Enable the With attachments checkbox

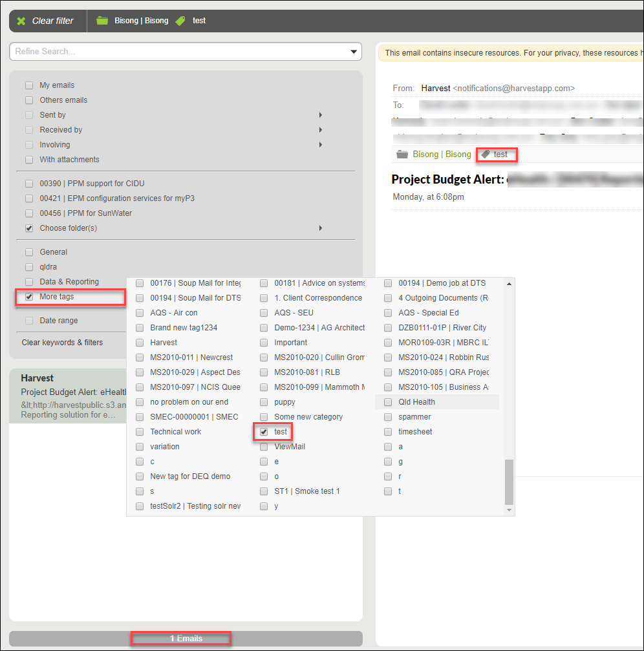coord(29,160)
